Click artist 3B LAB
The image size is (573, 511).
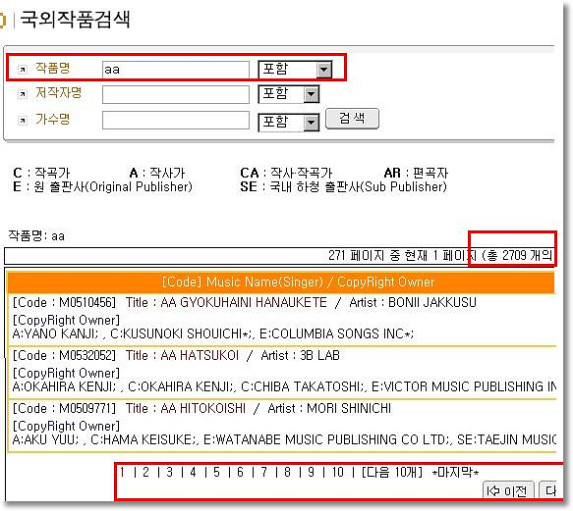(x=320, y=355)
